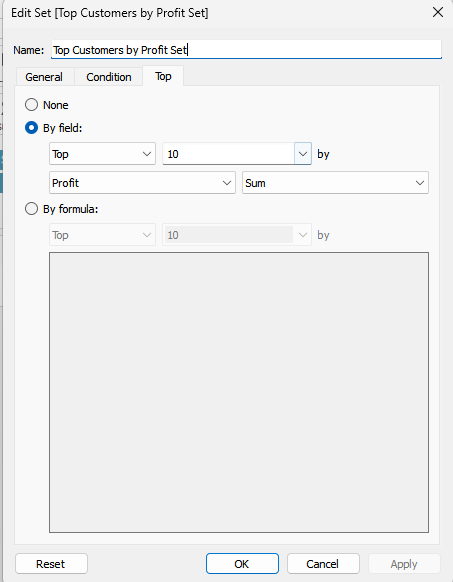Expand the count dropdown arrow next to 10
The image size is (453, 582).
pyautogui.click(x=303, y=154)
